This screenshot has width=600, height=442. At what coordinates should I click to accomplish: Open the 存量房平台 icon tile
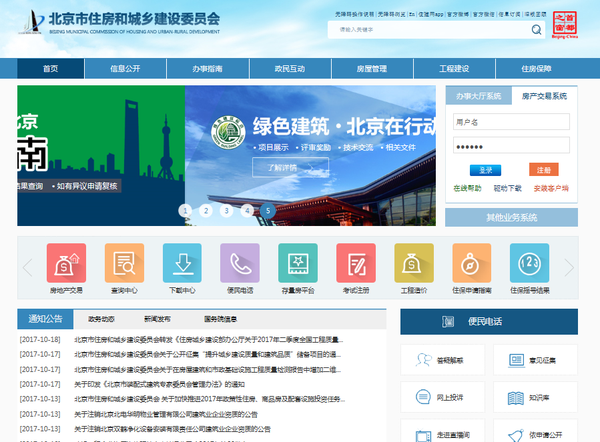(x=298, y=263)
